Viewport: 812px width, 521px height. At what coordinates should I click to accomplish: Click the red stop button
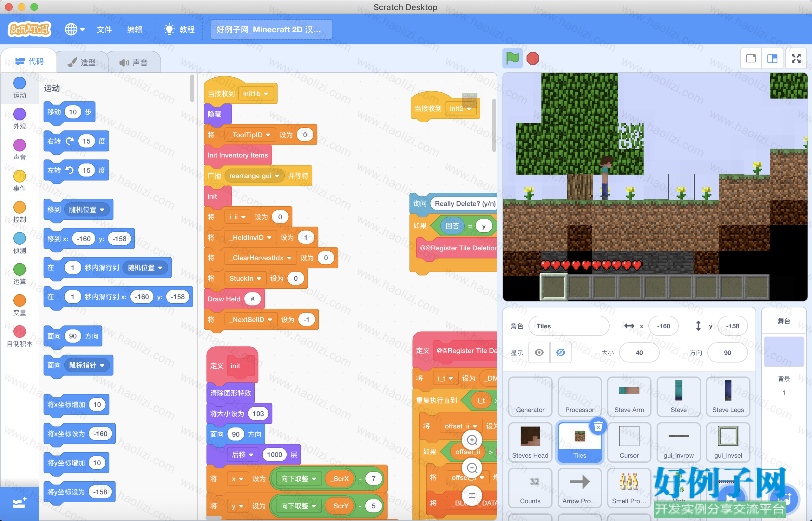tap(533, 58)
